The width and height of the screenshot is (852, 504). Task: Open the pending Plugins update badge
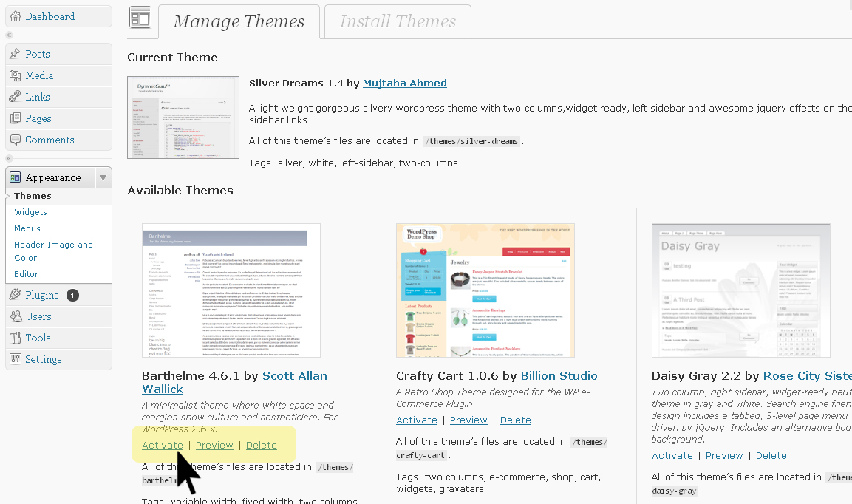click(72, 295)
